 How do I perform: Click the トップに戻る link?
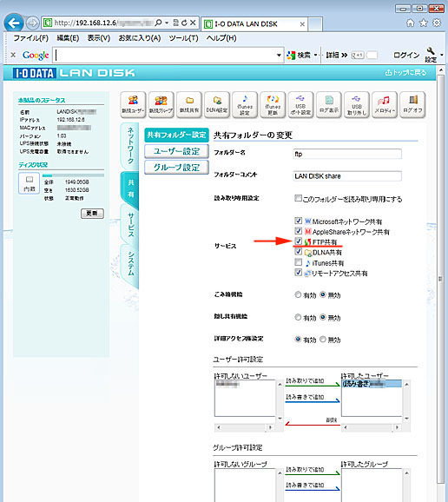coord(405,73)
